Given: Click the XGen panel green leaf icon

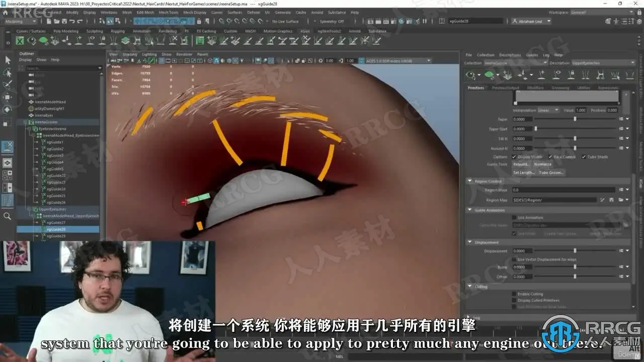Looking at the screenshot, I should click(489, 75).
